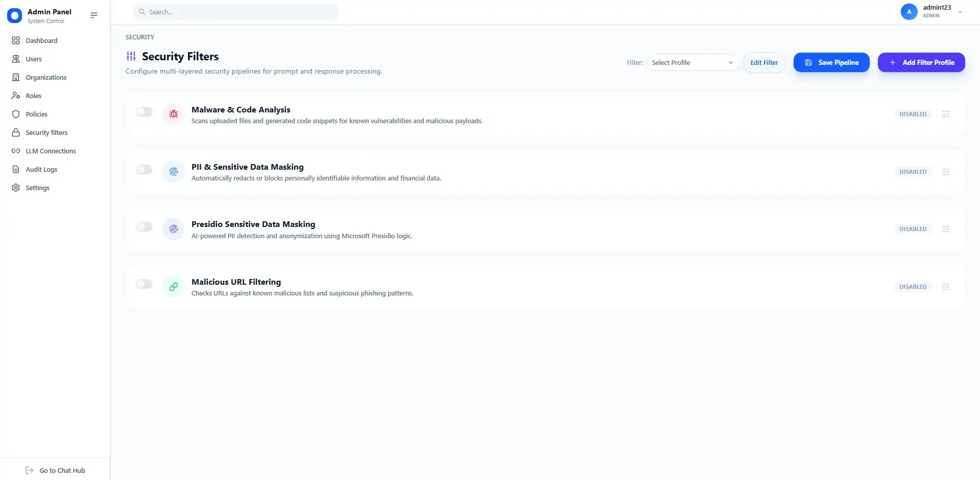Click the LLM Connections link icon
Screen dimensions: 980x480
point(16,151)
